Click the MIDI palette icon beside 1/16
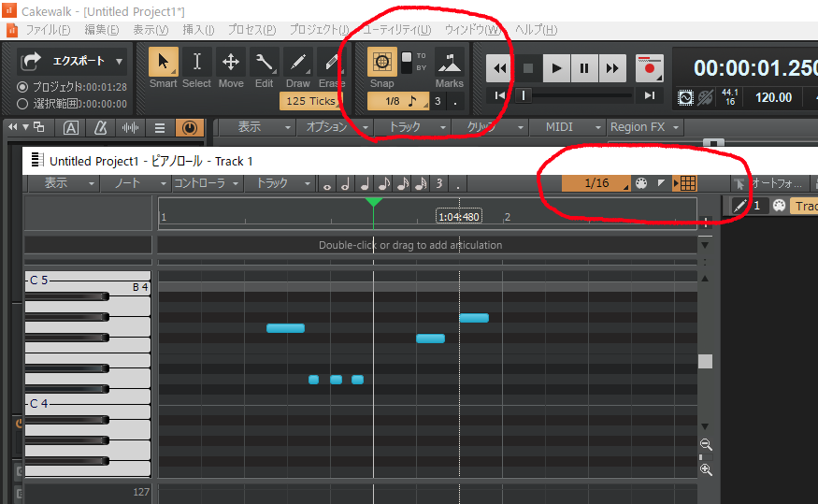The image size is (818, 504). click(x=641, y=183)
